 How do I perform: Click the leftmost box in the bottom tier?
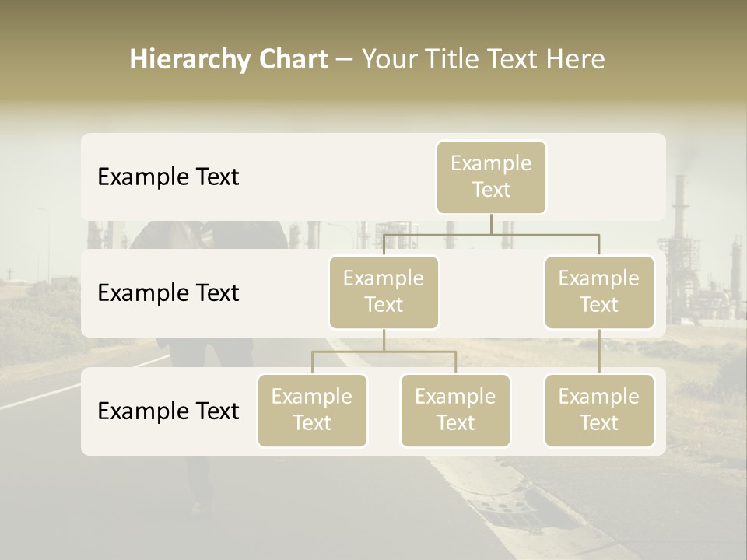pos(312,411)
